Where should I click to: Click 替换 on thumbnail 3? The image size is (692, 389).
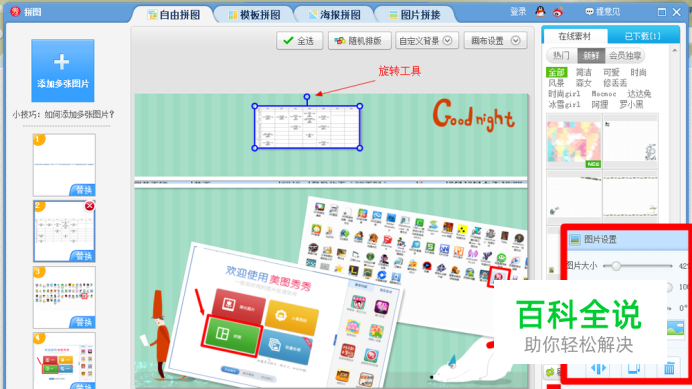tap(83, 322)
